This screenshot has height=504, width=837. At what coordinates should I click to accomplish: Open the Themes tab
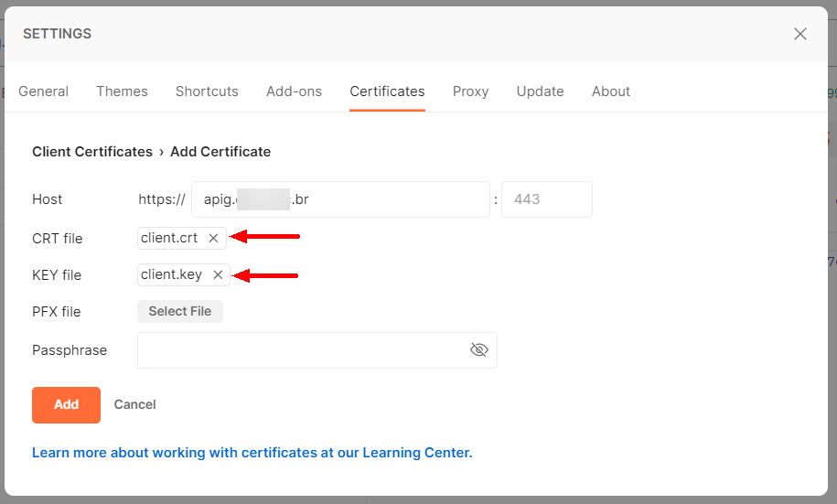point(122,91)
